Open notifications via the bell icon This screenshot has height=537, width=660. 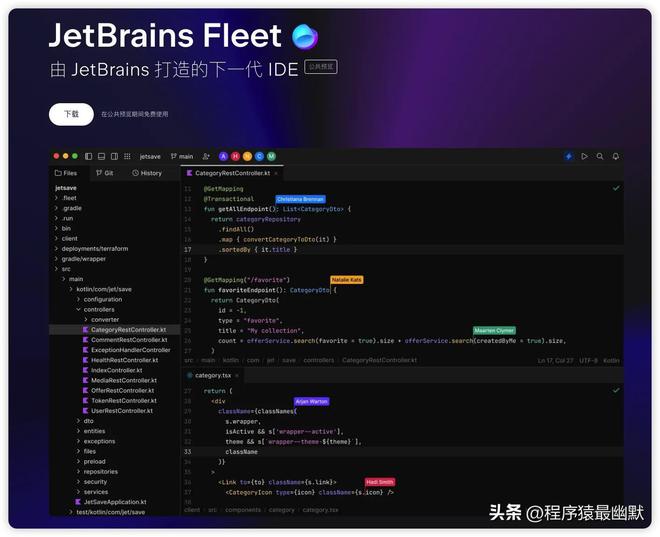[x=616, y=157]
